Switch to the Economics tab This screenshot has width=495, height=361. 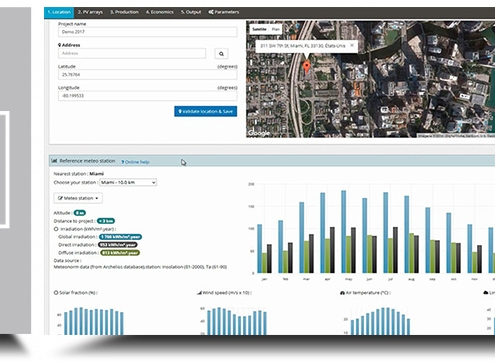click(159, 12)
